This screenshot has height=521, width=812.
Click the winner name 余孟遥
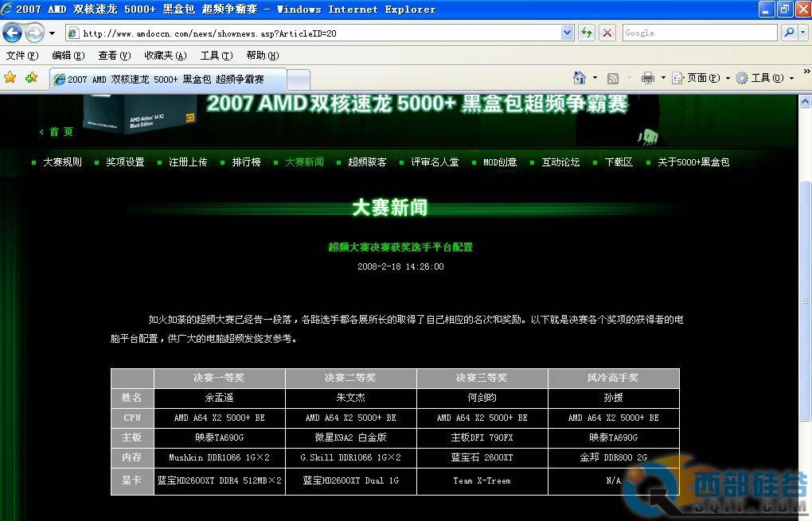(x=219, y=398)
